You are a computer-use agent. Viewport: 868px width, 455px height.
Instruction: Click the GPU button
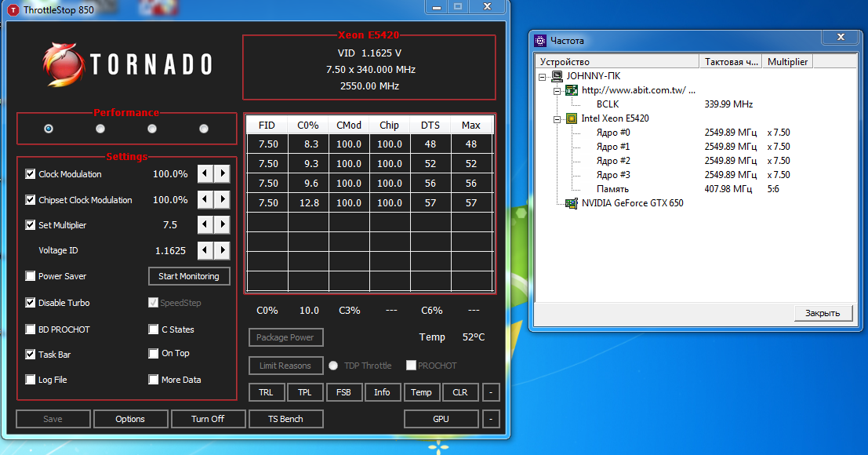[441, 419]
